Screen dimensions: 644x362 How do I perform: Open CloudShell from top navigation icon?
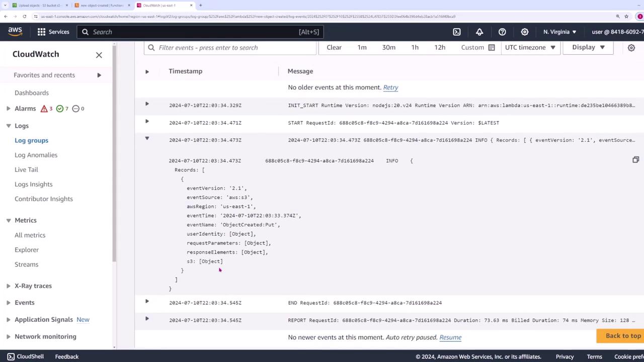point(456,32)
